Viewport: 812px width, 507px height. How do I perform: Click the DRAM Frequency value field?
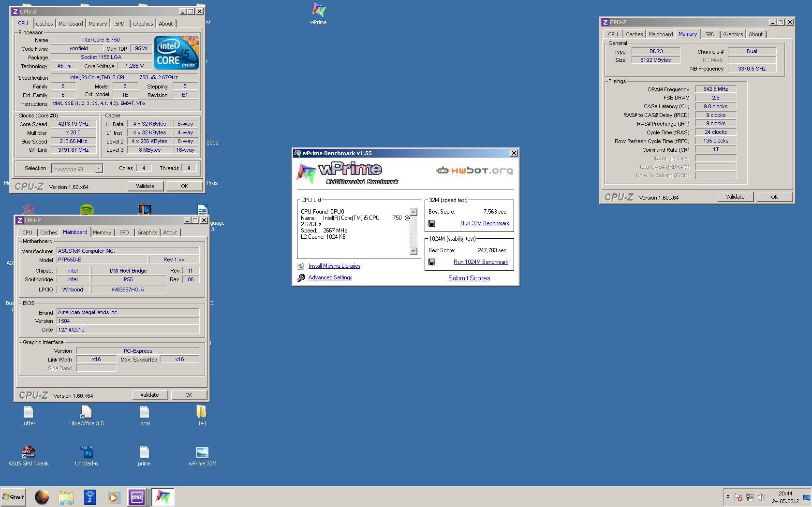point(716,89)
